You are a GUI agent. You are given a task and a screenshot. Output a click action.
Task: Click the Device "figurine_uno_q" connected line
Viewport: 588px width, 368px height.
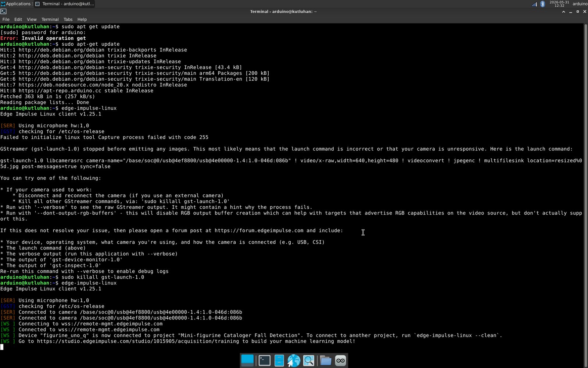pyautogui.click(x=251, y=336)
